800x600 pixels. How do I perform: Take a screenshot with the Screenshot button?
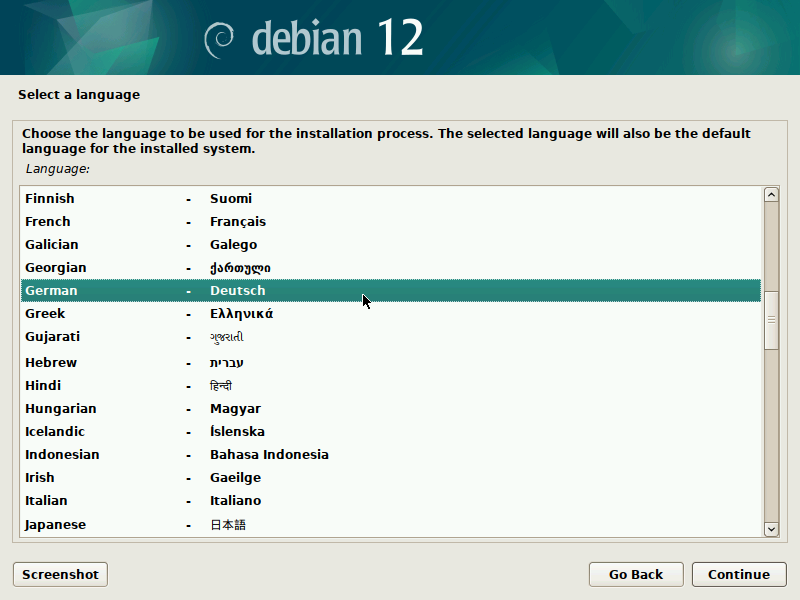60,574
